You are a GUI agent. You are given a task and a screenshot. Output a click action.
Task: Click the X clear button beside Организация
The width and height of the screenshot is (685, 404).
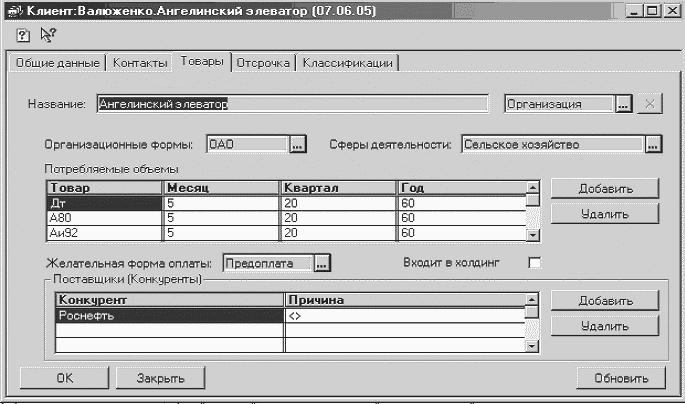coord(649,103)
